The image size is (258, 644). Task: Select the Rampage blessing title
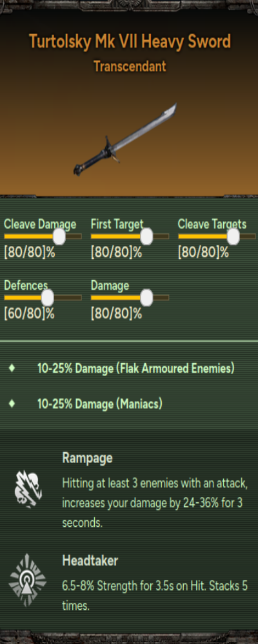coord(87,458)
